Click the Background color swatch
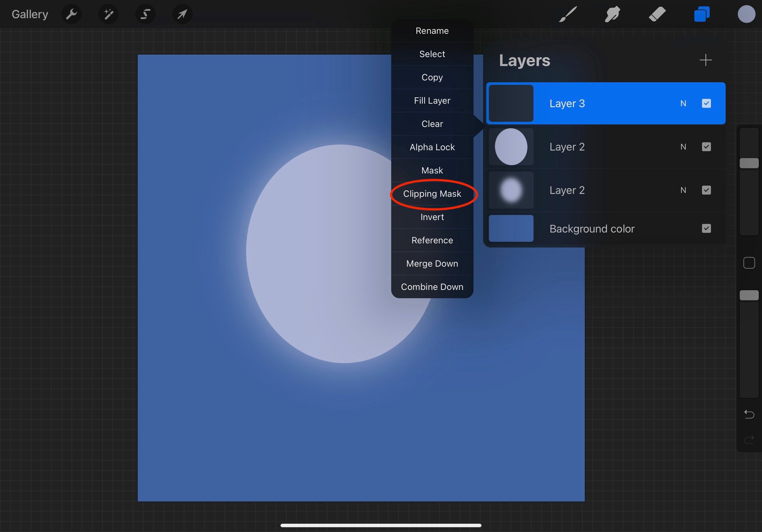The height and width of the screenshot is (532, 762). coord(511,227)
